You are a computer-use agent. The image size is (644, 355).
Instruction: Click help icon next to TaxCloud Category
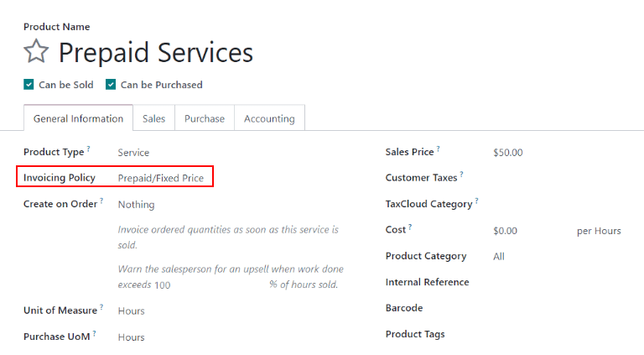pos(477,201)
